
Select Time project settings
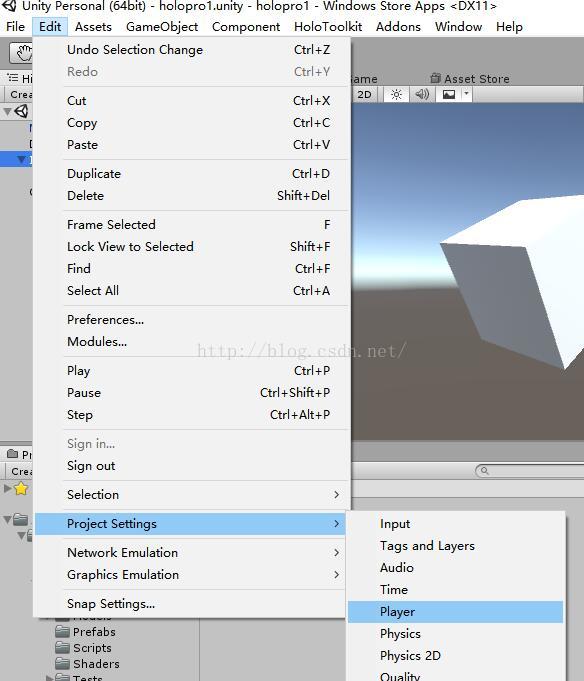tap(456, 589)
